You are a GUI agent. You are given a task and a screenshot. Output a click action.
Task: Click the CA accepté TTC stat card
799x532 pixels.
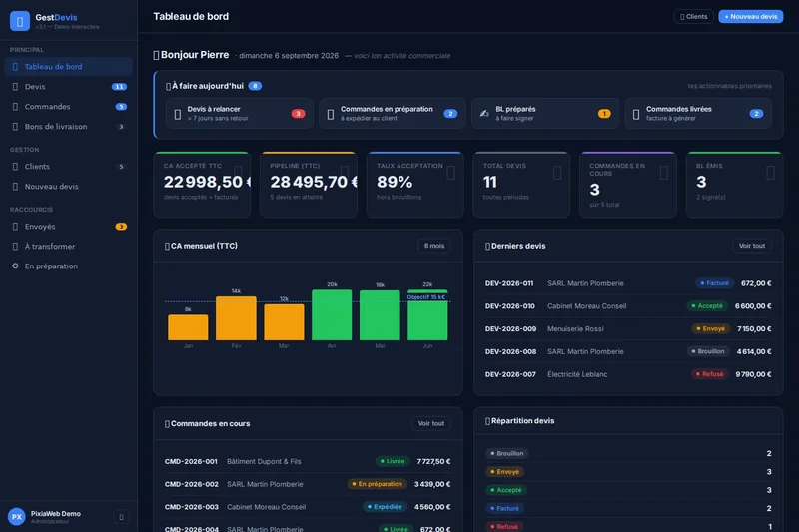pyautogui.click(x=202, y=185)
